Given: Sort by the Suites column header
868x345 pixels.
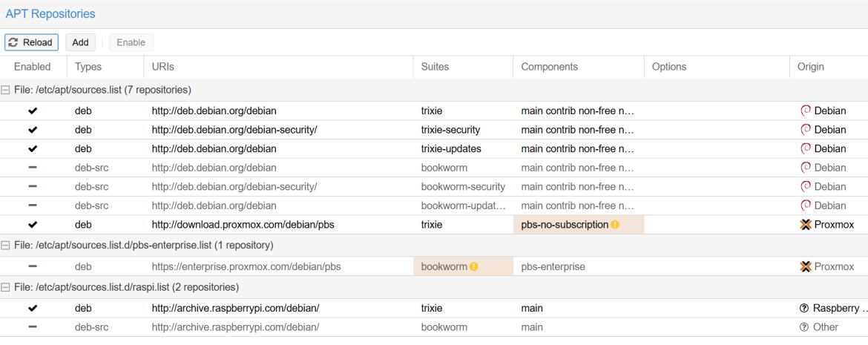Looking at the screenshot, I should pyautogui.click(x=435, y=67).
